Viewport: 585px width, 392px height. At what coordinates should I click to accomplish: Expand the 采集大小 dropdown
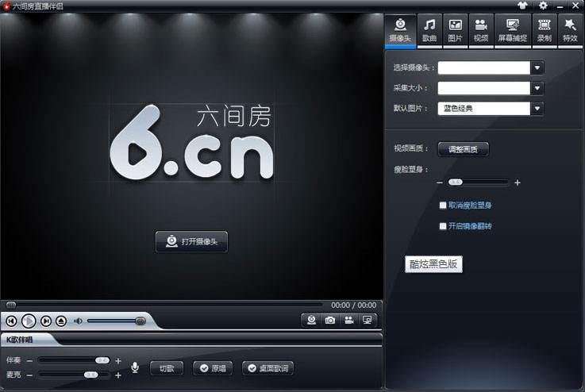(537, 88)
